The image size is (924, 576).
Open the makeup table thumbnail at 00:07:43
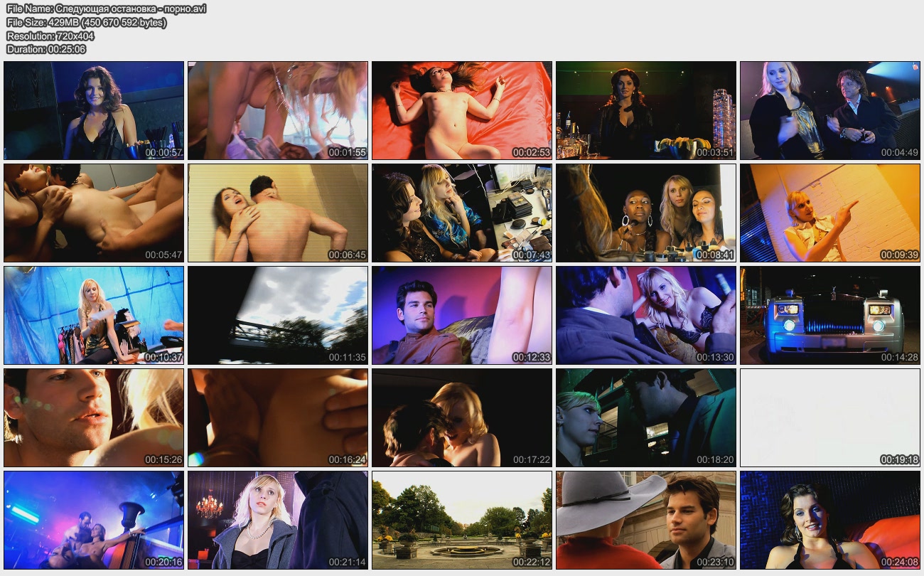[461, 213]
